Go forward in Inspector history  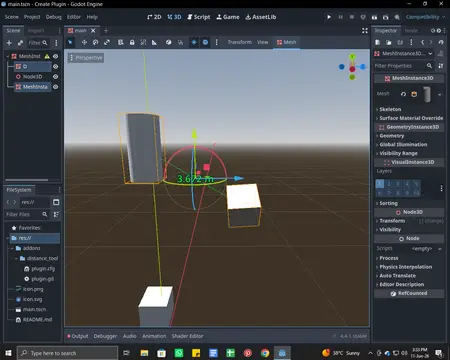pyautogui.click(x=431, y=42)
